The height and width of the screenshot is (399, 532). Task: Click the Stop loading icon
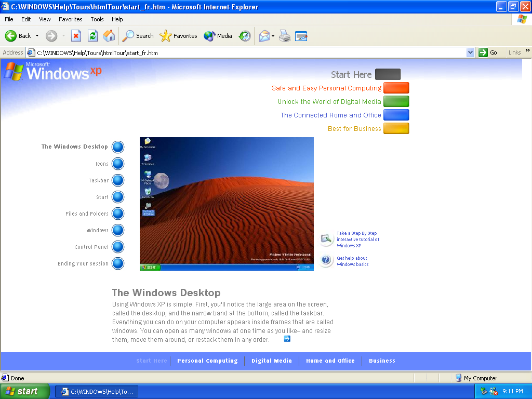76,36
